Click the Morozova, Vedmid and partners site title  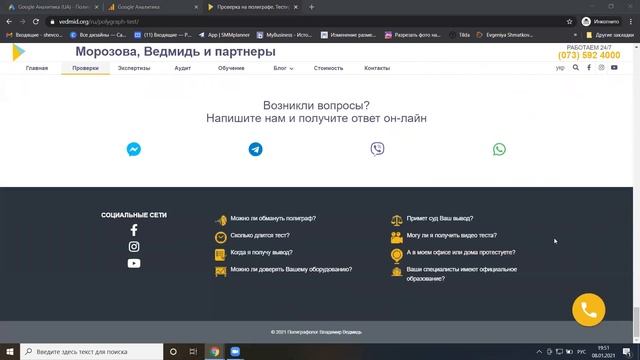pos(176,52)
